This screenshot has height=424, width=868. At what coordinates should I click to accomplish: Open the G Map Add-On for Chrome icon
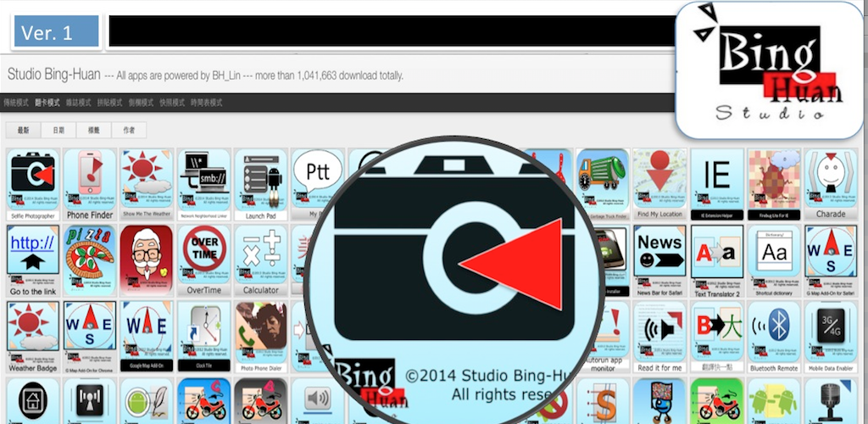[x=90, y=338]
